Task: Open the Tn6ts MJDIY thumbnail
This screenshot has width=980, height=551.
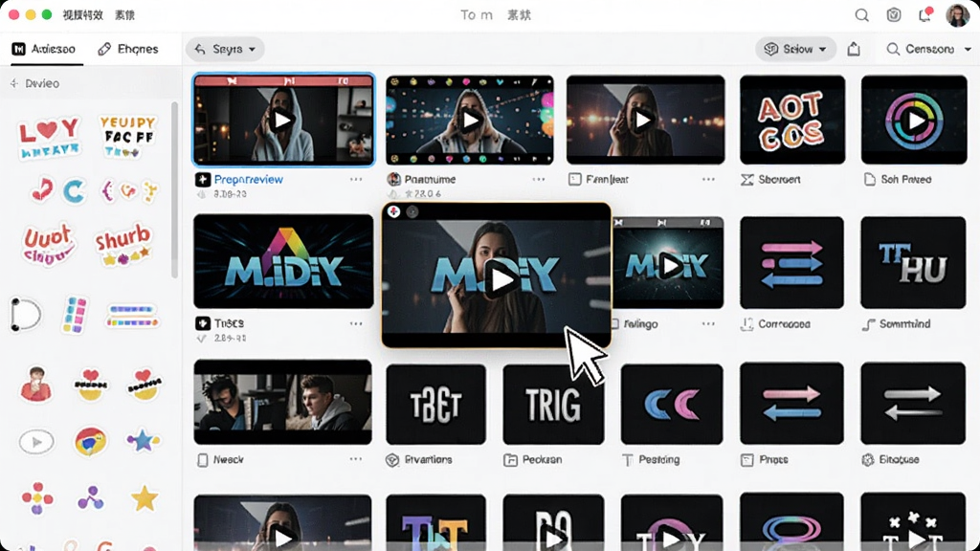Action: 283,261
